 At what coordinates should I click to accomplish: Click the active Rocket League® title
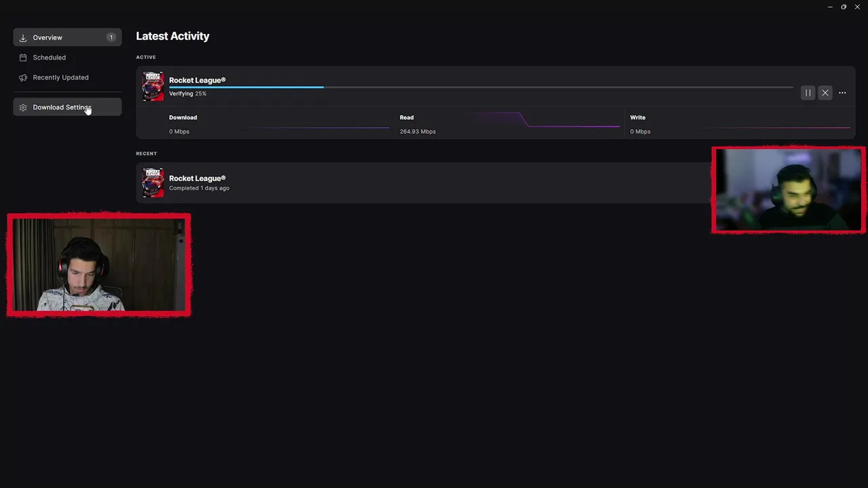pyautogui.click(x=197, y=80)
